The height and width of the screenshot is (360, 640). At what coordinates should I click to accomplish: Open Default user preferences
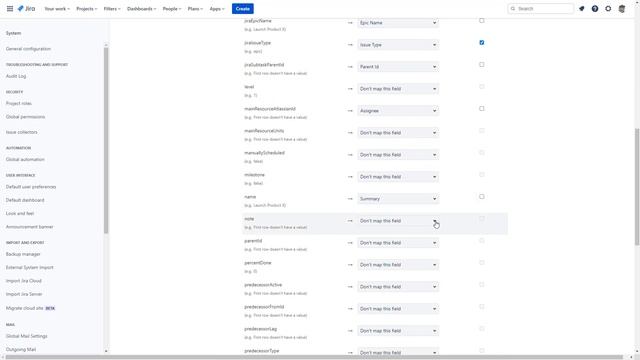pyautogui.click(x=31, y=187)
